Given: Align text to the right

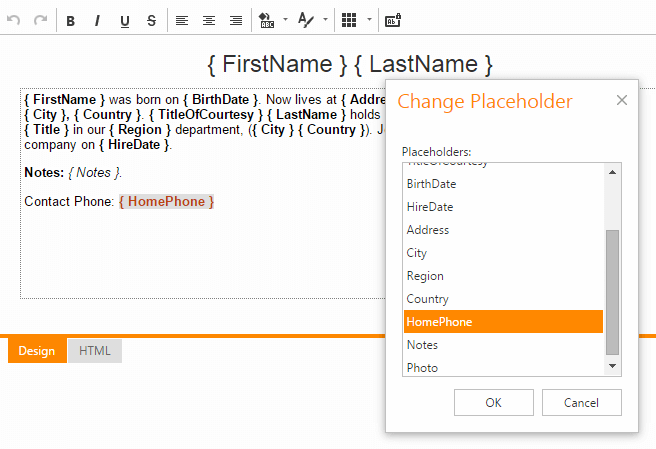Looking at the screenshot, I should coord(236,20).
